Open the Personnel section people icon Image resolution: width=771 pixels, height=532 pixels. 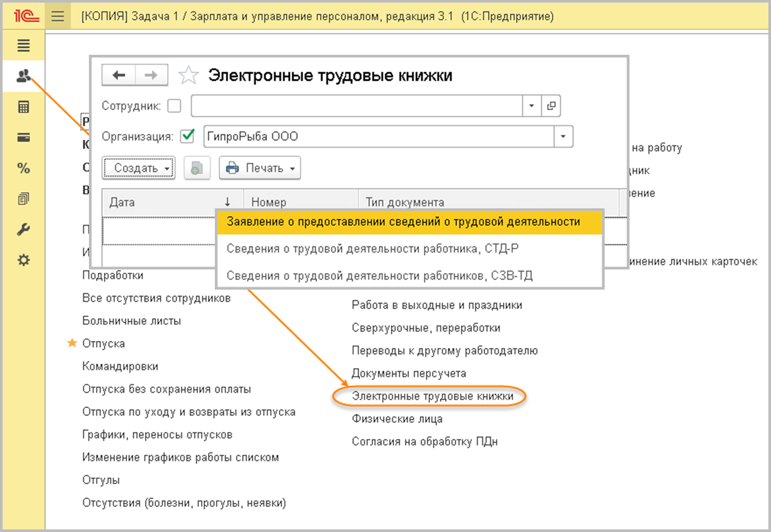click(x=24, y=76)
